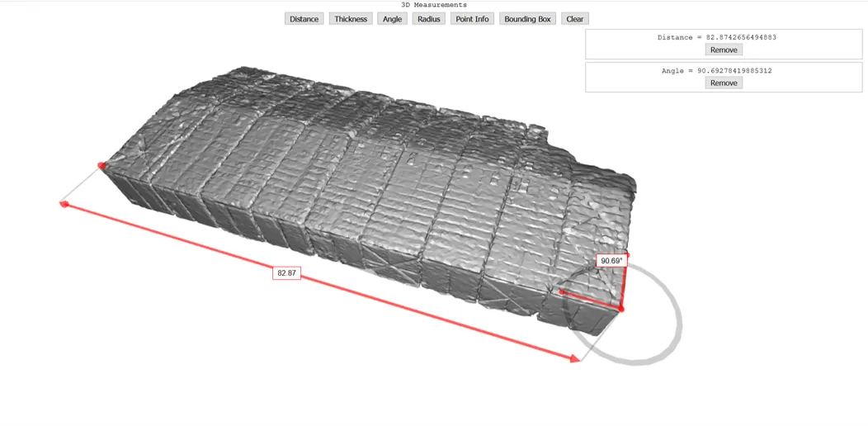Screen dimensions: 868x426
Task: Click the 90.69° angle label on model
Action: coord(611,260)
